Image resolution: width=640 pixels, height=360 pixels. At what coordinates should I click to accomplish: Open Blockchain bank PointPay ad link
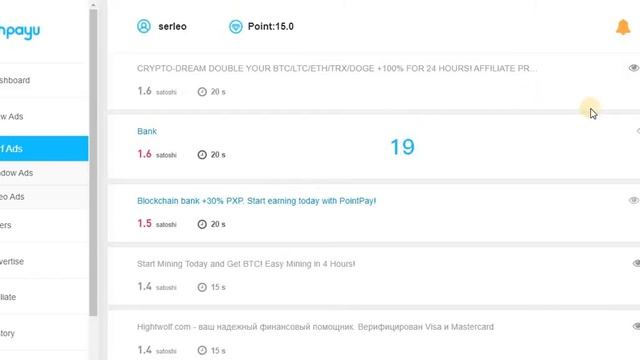click(x=256, y=201)
